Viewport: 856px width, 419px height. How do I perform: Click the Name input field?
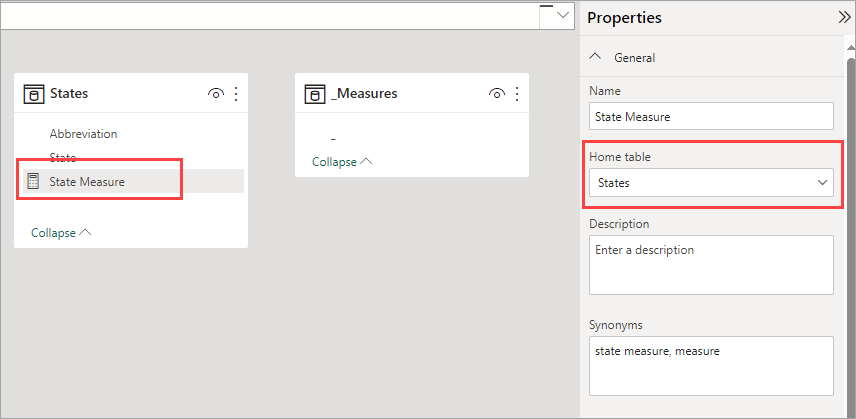pos(711,116)
